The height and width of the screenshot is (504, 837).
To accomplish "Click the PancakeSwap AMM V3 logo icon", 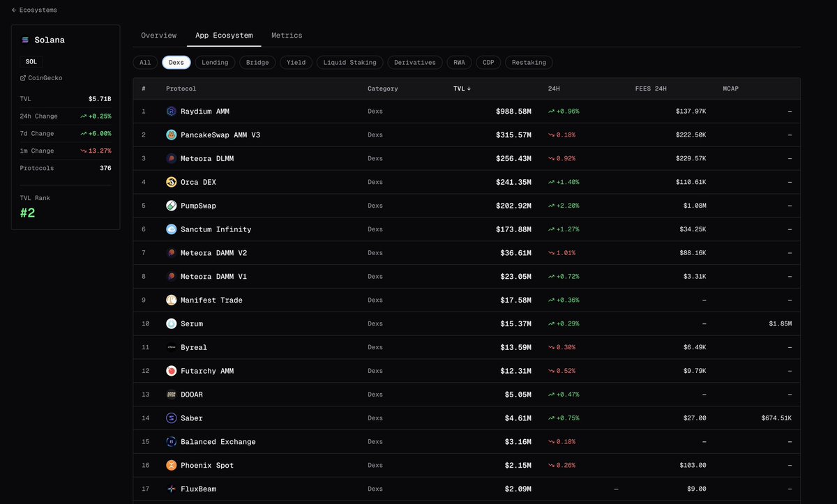I will [172, 135].
